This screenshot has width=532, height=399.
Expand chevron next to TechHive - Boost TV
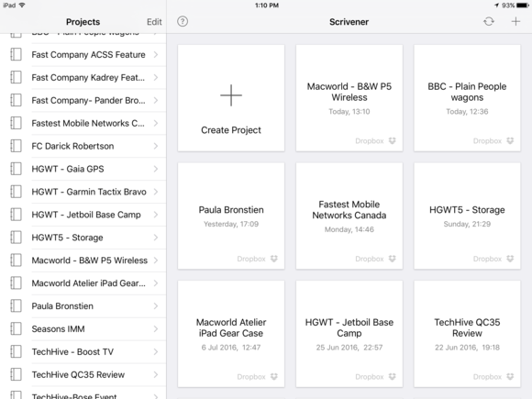156,352
